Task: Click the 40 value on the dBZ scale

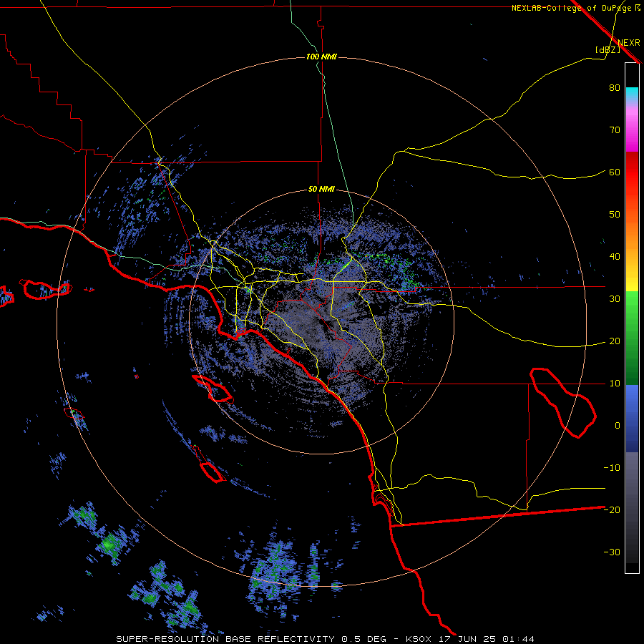Action: [x=615, y=257]
